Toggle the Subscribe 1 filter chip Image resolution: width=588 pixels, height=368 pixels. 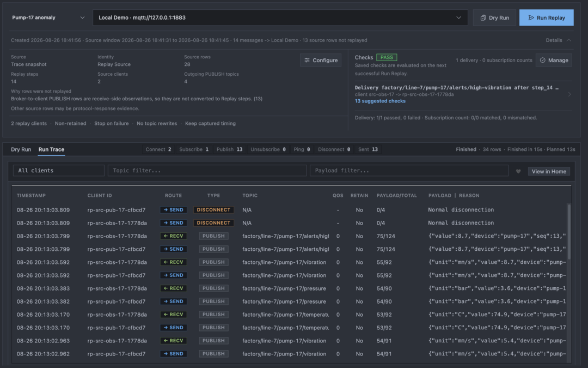click(193, 149)
